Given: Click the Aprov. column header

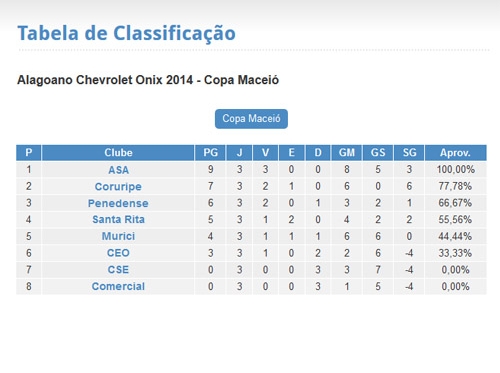Looking at the screenshot, I should 455,153.
